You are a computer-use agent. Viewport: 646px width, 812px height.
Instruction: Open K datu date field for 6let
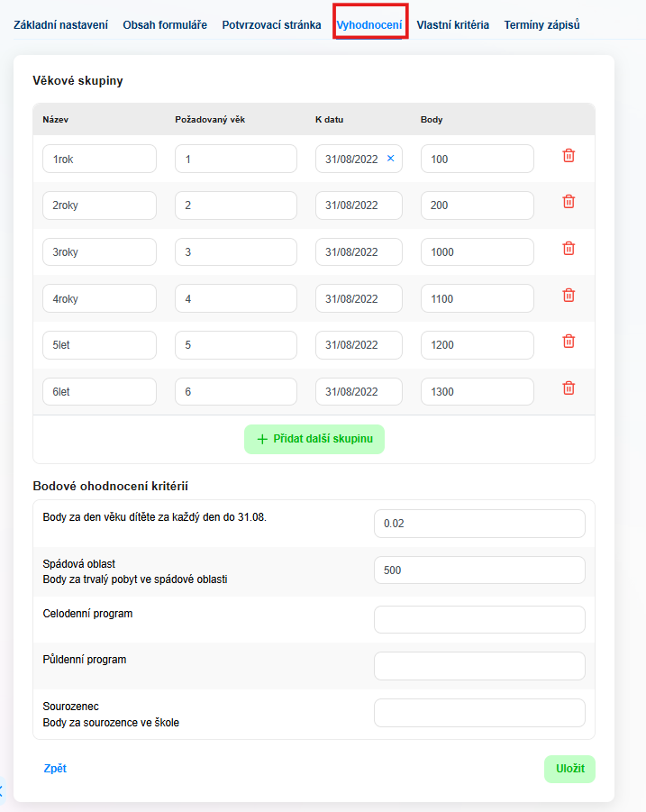pos(358,392)
